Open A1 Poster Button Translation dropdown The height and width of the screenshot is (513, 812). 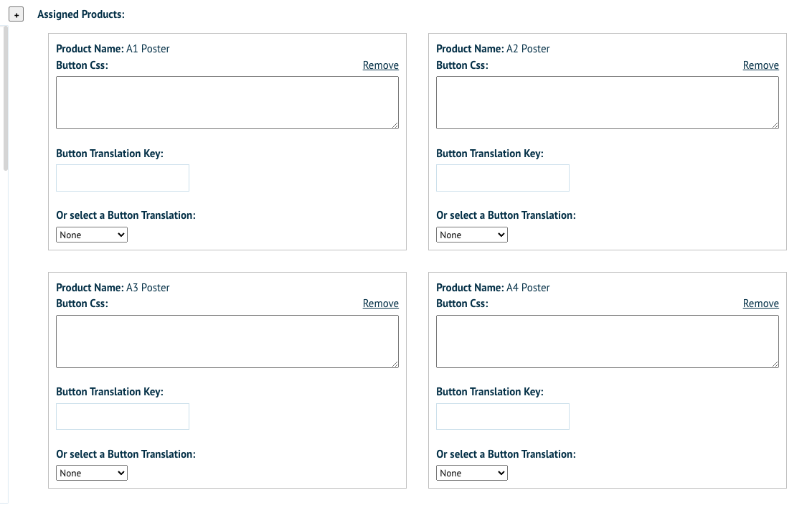click(x=92, y=235)
